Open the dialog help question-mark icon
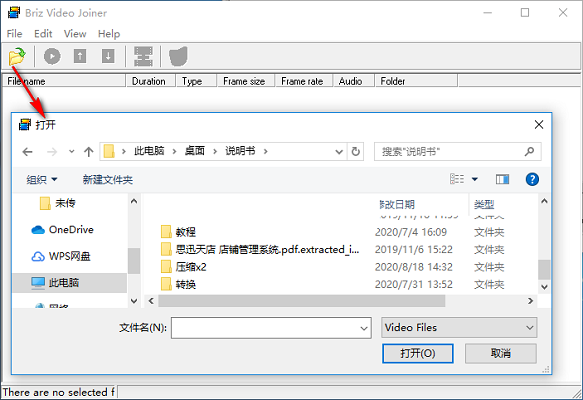The image size is (583, 400). tap(532, 180)
